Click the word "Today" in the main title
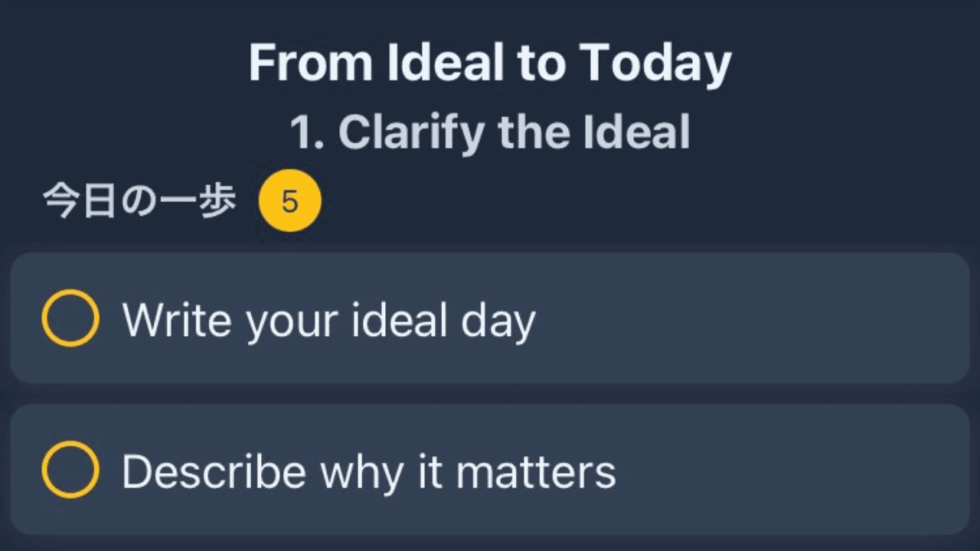Screen dimensions: 980x551 click(x=655, y=64)
